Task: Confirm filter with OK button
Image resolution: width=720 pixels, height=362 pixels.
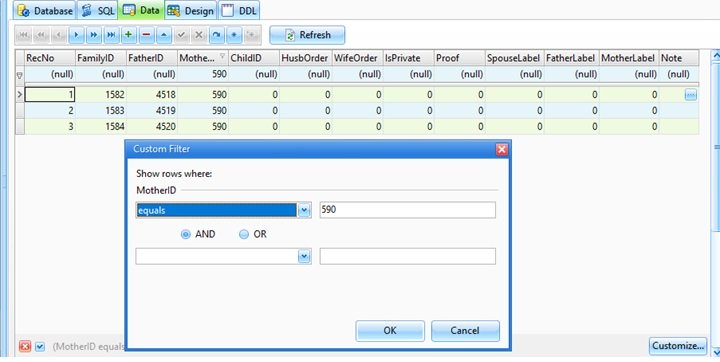Action: (x=390, y=331)
